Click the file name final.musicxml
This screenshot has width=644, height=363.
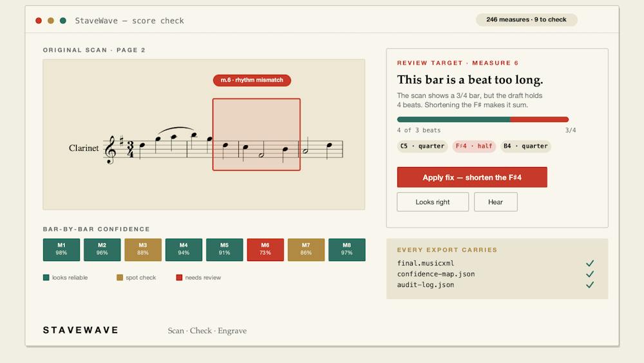(426, 263)
